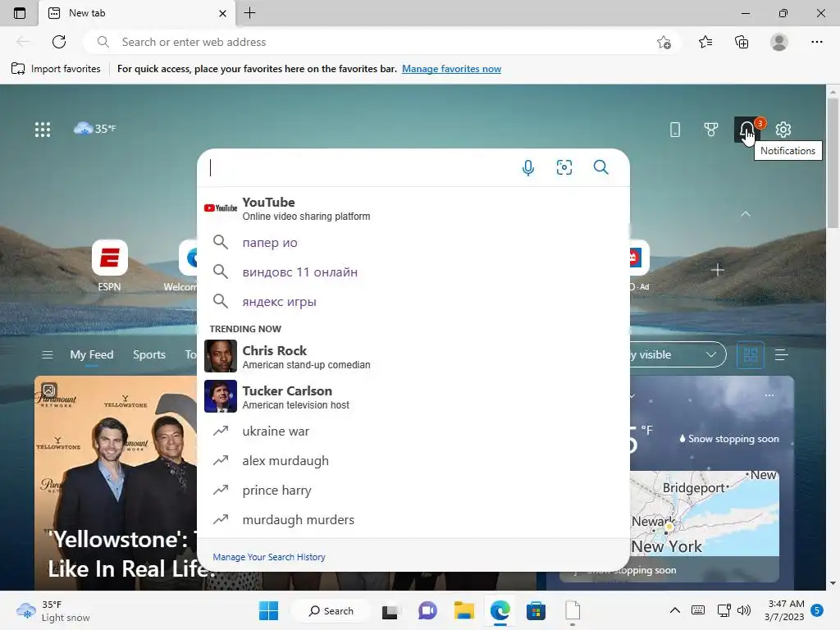Open Chat app from taskbar
Image resolution: width=840 pixels, height=630 pixels.
coord(427,610)
